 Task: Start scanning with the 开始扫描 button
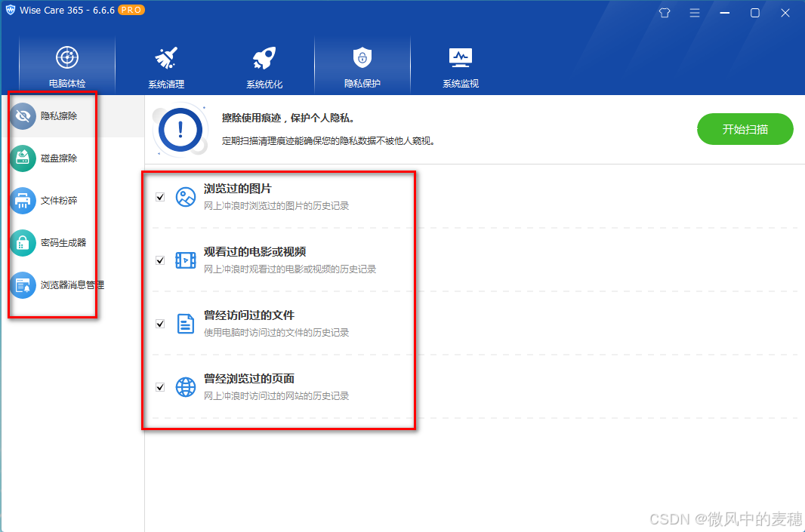click(745, 129)
